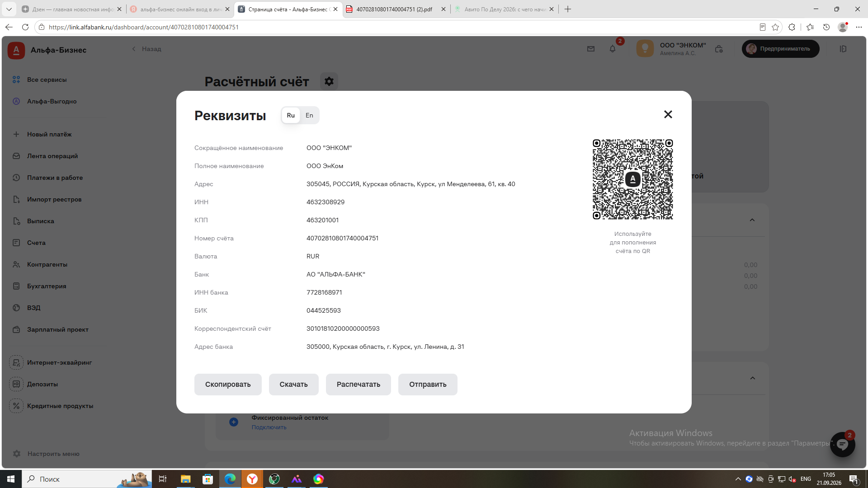Click the Windows Start button
This screenshot has width=868, height=488.
pyautogui.click(x=11, y=479)
